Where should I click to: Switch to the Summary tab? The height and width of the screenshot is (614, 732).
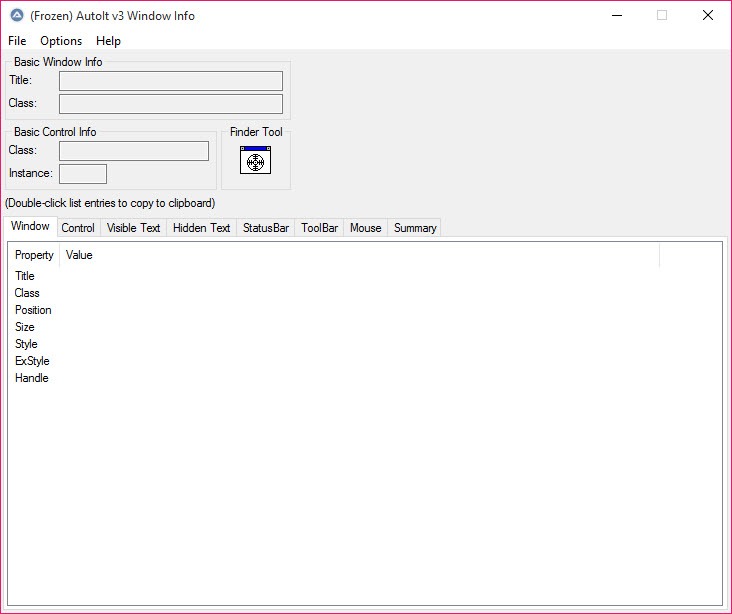(415, 228)
